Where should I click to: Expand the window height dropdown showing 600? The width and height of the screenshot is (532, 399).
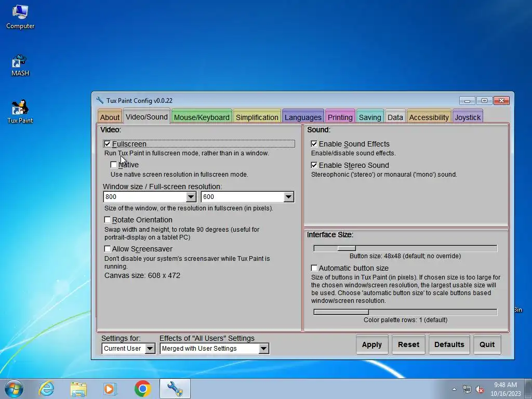(289, 197)
